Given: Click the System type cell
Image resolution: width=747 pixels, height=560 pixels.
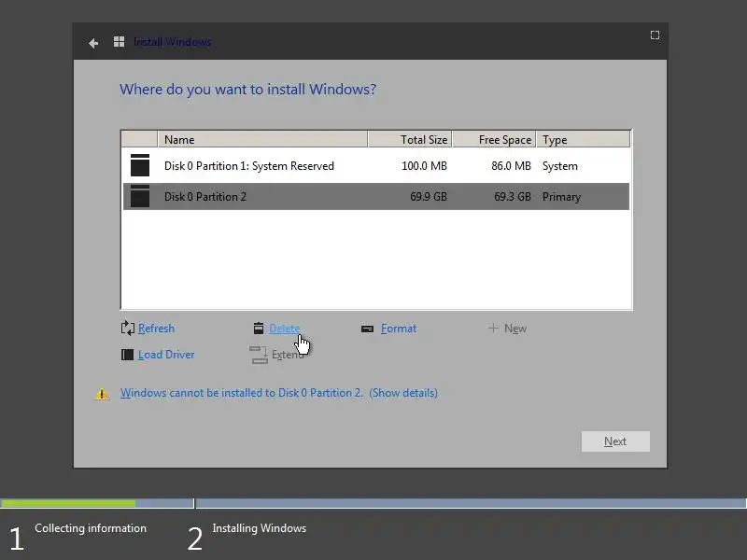Looking at the screenshot, I should point(560,166).
